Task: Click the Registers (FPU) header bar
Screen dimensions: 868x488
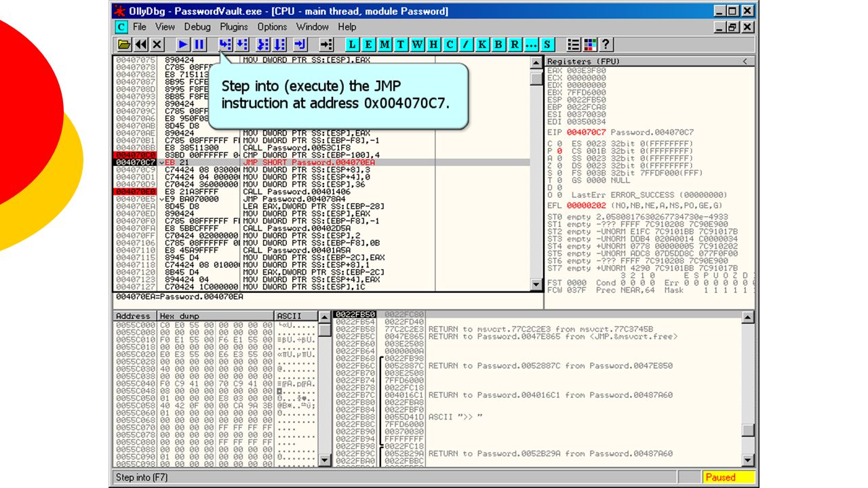Action: pyautogui.click(x=650, y=62)
